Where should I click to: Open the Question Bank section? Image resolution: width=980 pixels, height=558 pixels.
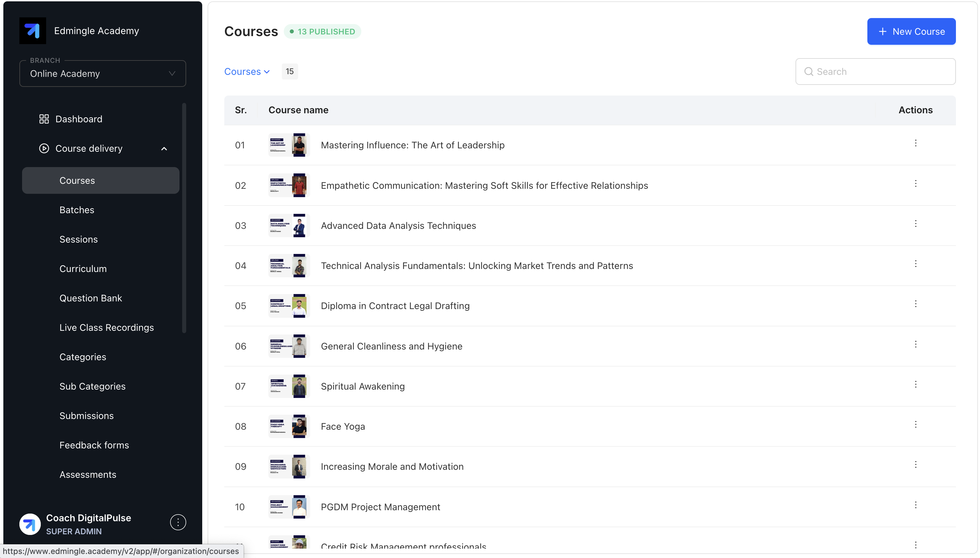91,298
